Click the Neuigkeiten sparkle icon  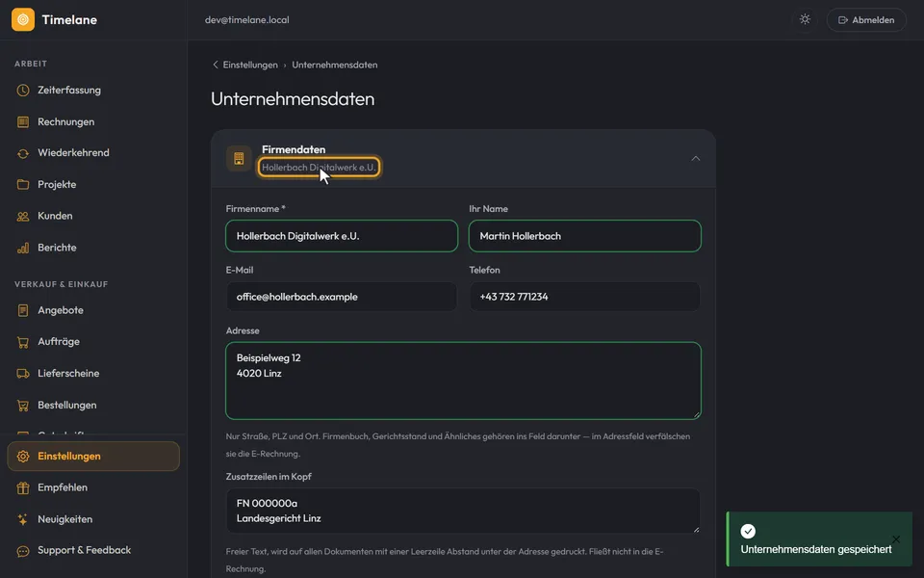(x=23, y=519)
